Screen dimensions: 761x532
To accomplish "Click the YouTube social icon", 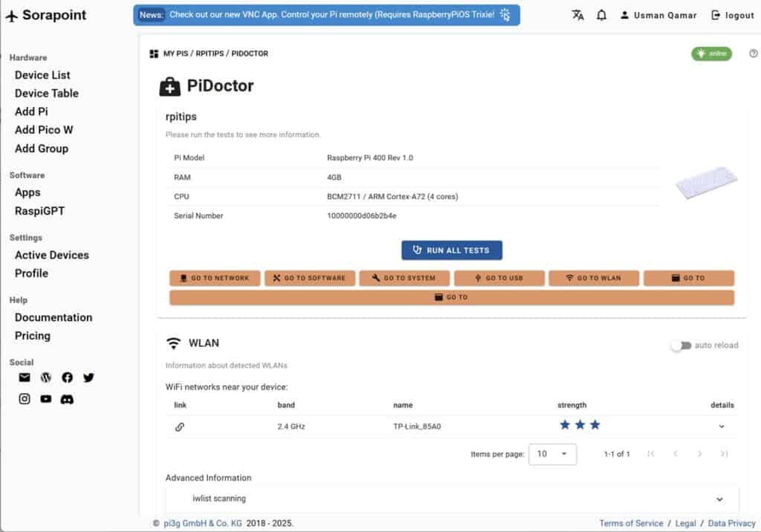I will click(x=46, y=399).
